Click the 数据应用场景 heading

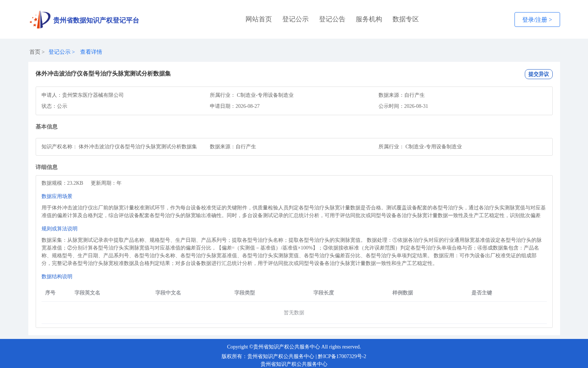(57, 197)
